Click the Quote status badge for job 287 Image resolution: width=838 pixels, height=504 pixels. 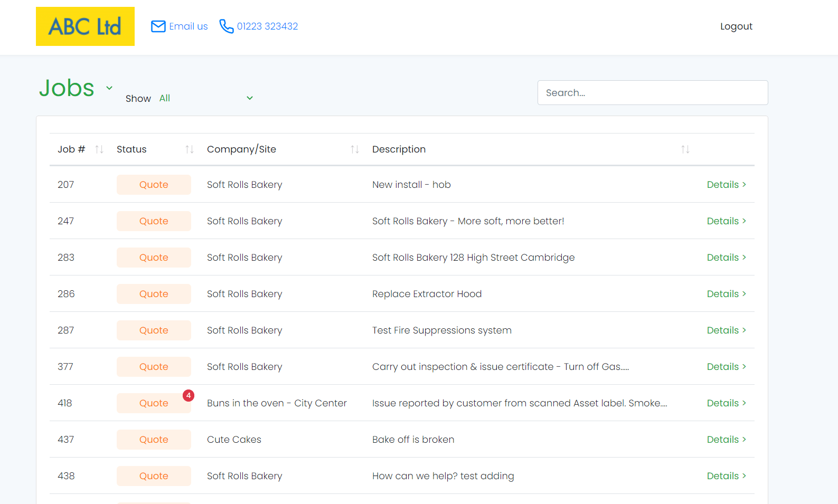(154, 330)
